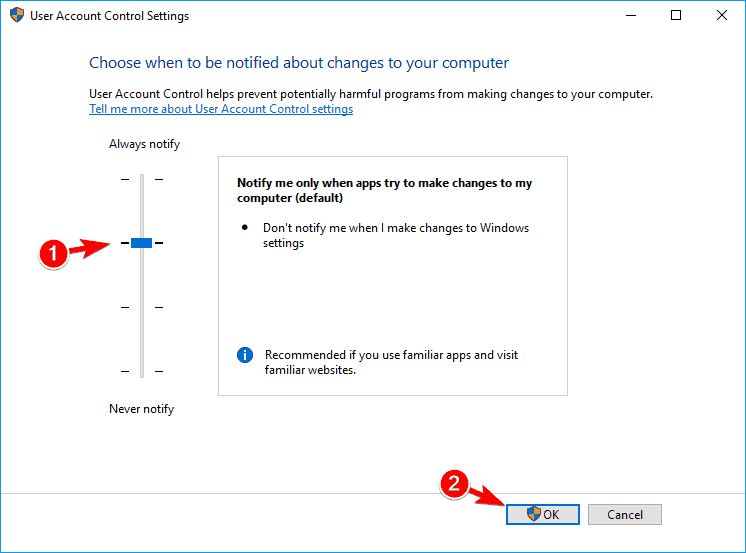Click 'Don't notify me when I make changes' bullet
This screenshot has width=746, height=553.
pos(396,236)
